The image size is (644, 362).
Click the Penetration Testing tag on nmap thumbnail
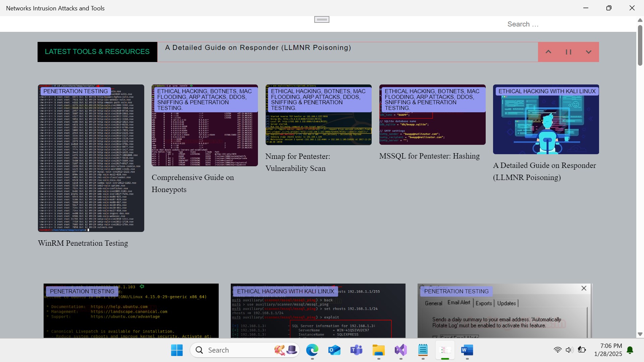pos(75,91)
